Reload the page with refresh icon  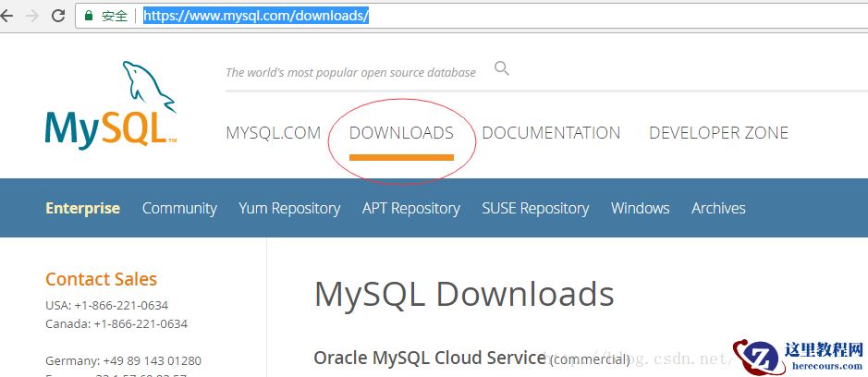tap(58, 16)
